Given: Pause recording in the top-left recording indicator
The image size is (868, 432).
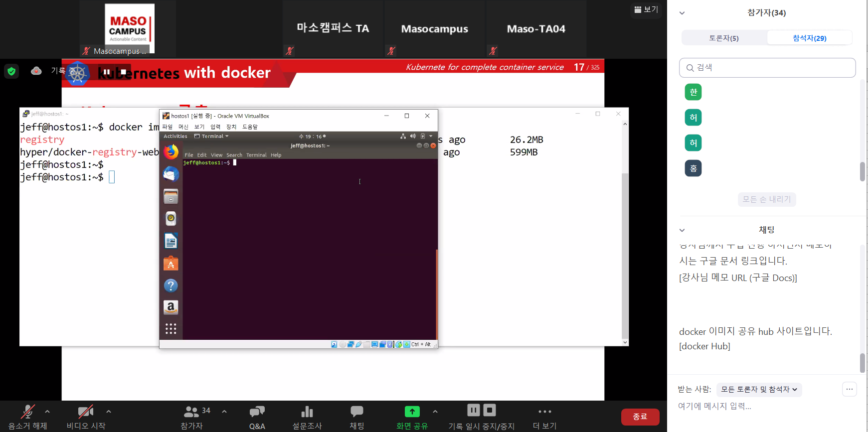Looking at the screenshot, I should click(107, 72).
